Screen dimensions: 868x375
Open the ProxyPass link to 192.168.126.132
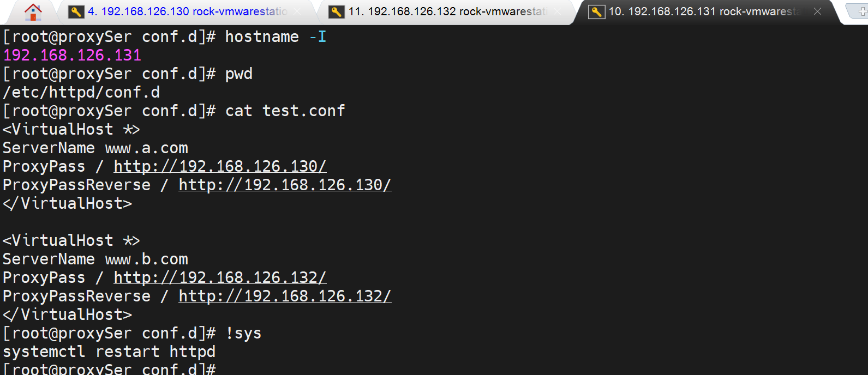[220, 277]
